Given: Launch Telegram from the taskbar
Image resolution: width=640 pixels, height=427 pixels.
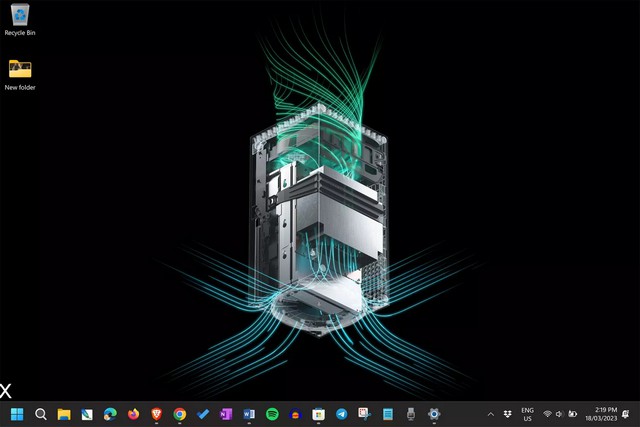Looking at the screenshot, I should [342, 414].
